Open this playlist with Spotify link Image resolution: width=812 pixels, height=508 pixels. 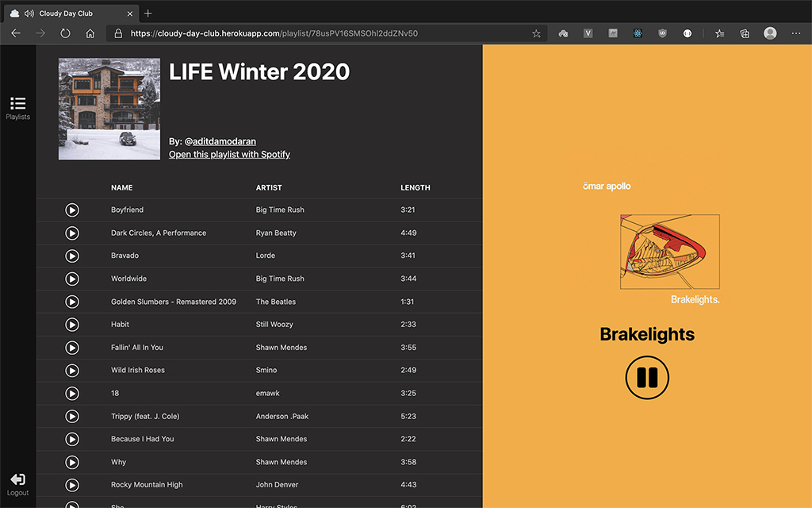pos(229,155)
